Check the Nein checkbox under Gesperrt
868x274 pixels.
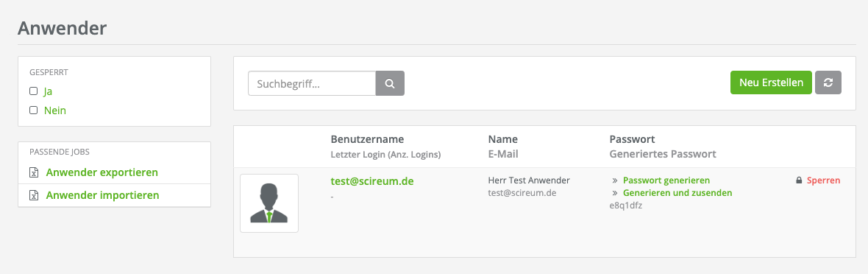point(33,110)
